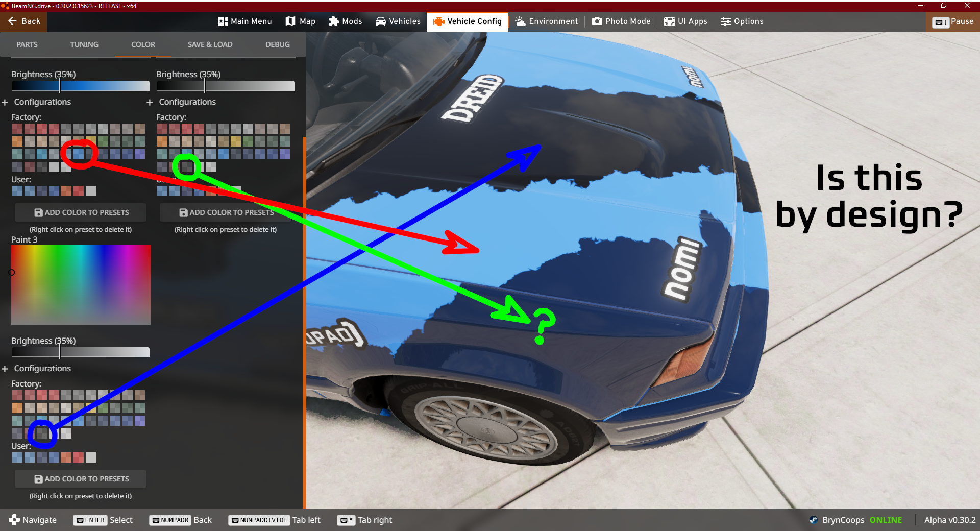Image resolution: width=980 pixels, height=531 pixels.
Task: Switch to the PARTS tab
Action: [27, 44]
